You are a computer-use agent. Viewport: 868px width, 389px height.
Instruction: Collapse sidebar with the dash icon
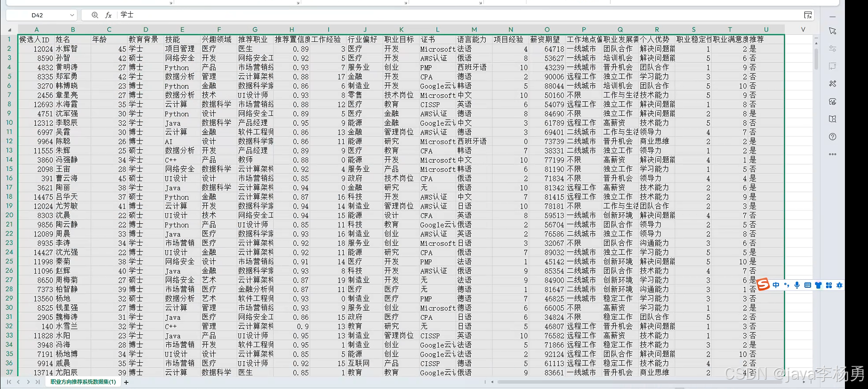[x=832, y=16]
